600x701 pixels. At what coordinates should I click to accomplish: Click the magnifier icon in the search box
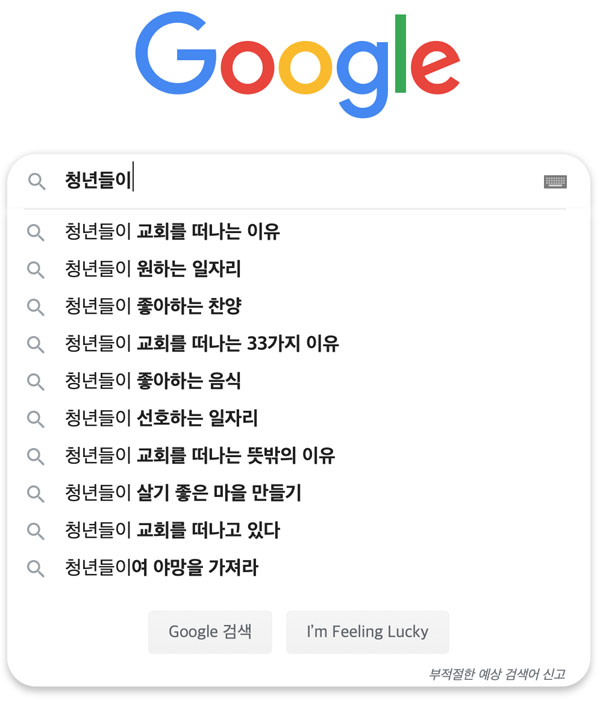(x=36, y=182)
